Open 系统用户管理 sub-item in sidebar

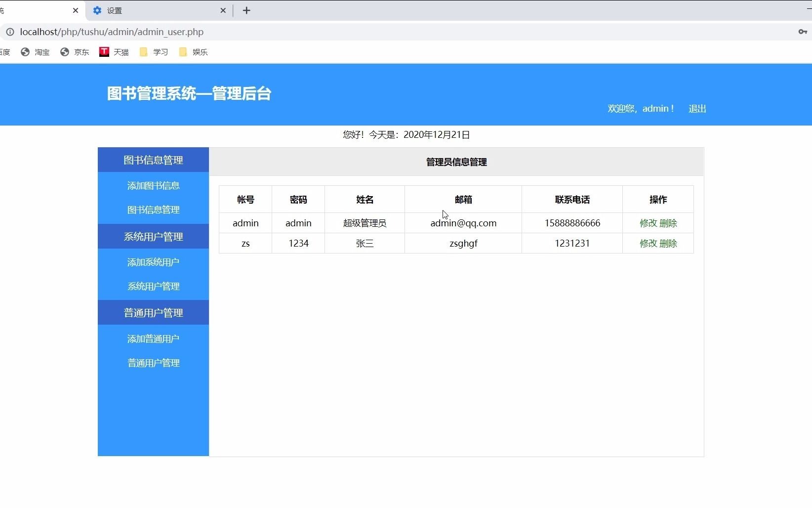coord(153,286)
